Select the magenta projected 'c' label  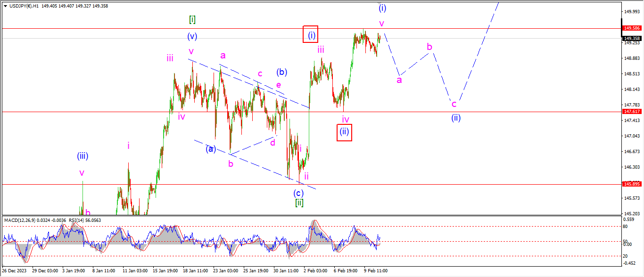pos(454,104)
